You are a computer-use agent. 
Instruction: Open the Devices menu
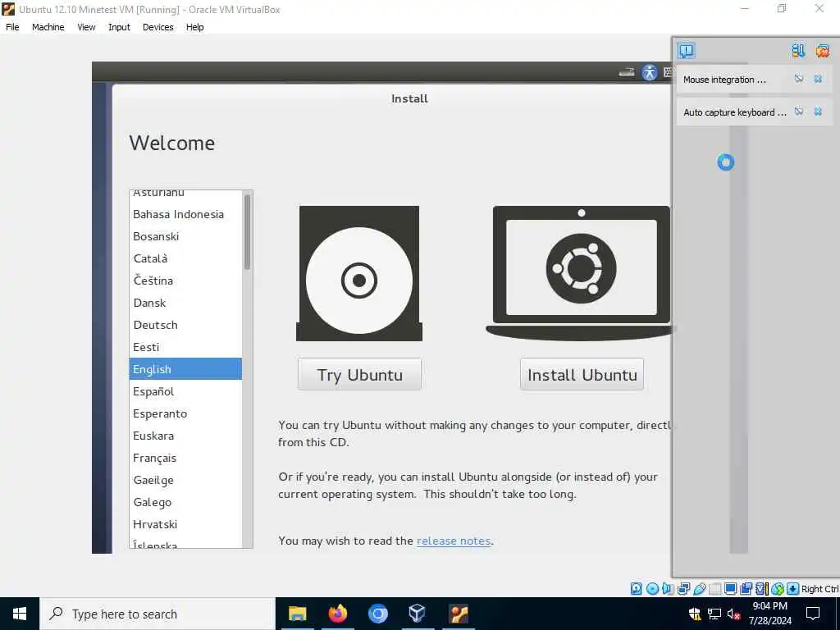click(158, 27)
